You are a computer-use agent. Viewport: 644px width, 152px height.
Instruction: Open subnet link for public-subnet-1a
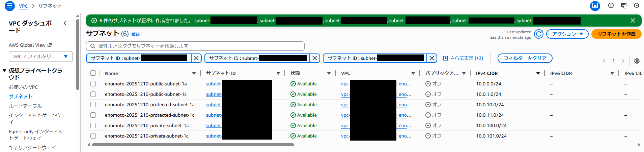pyautogui.click(x=214, y=84)
